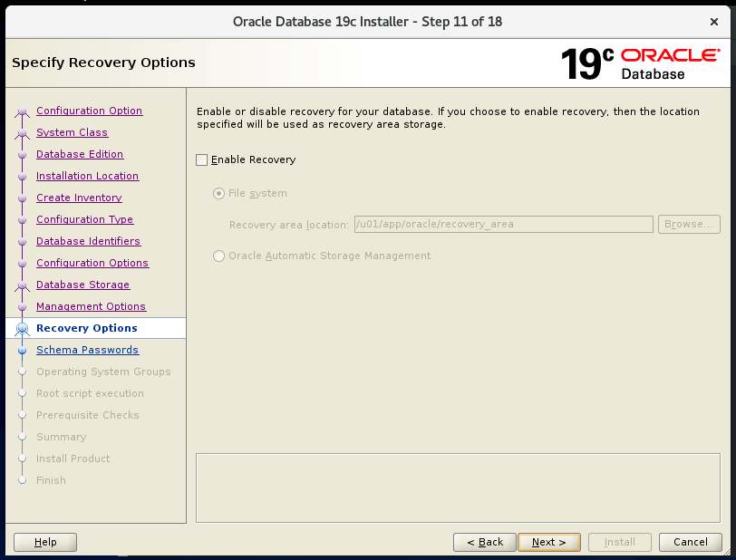Click the Finish step text

[51, 480]
